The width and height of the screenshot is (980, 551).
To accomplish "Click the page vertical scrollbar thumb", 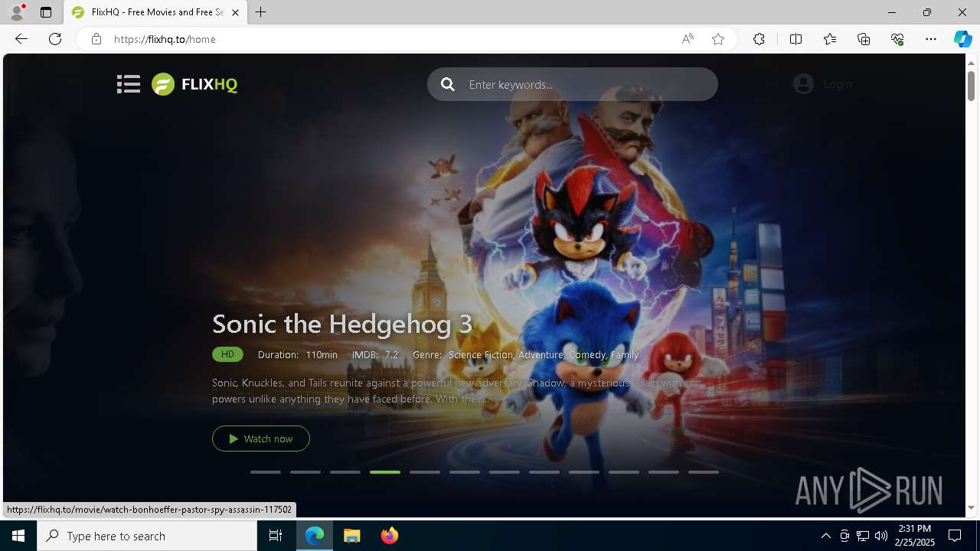I will [971, 86].
